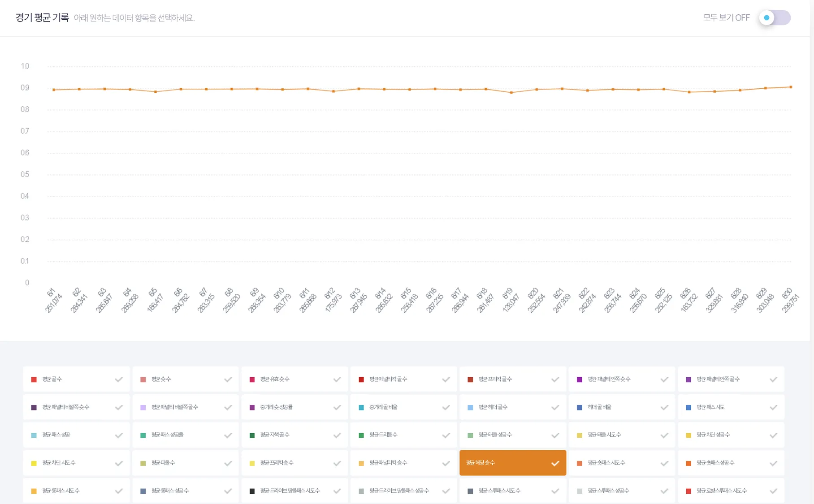Click the checkmark on 중거리 골 비율

click(x=446, y=408)
